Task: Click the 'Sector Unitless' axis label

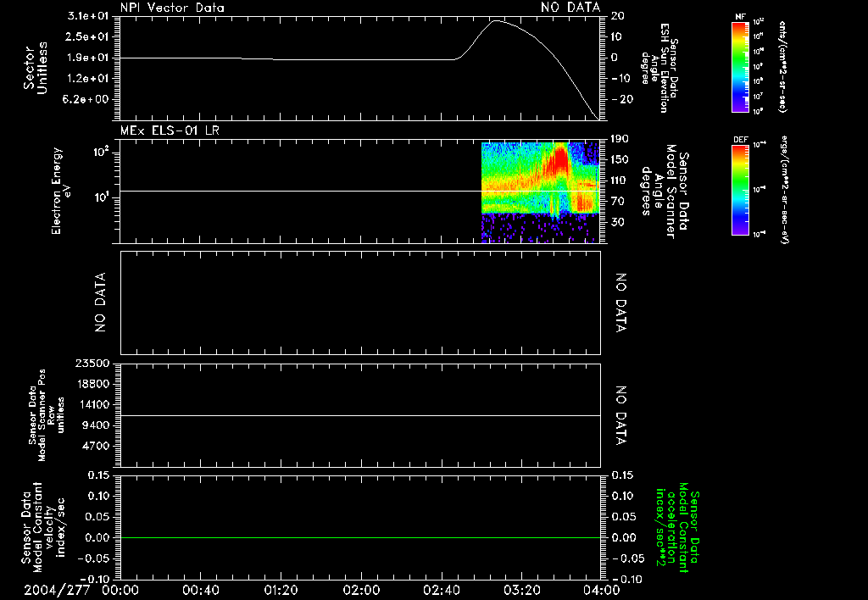Action: click(36, 68)
